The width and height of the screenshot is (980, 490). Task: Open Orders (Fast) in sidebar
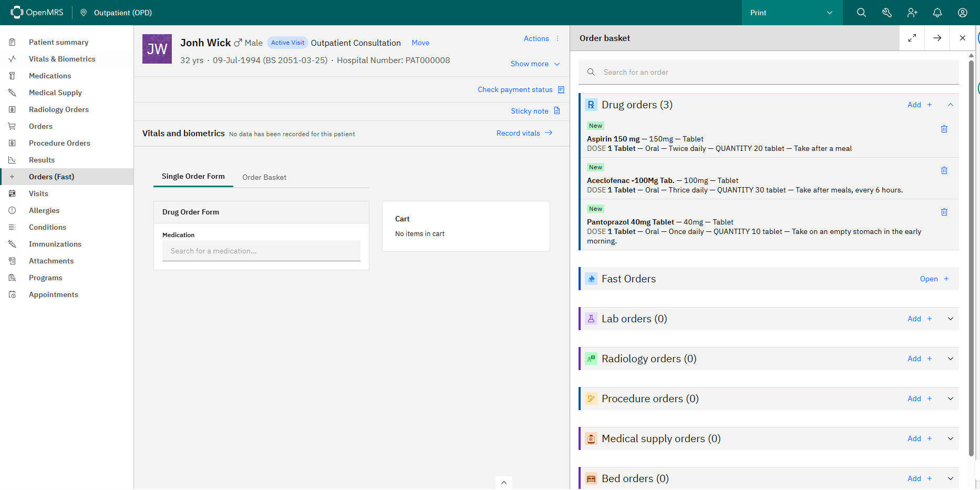click(67, 177)
